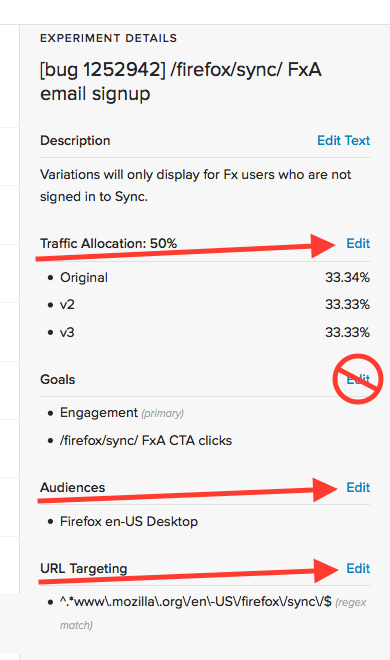Edit the Audiences section
The image size is (390, 660).
pyautogui.click(x=358, y=487)
